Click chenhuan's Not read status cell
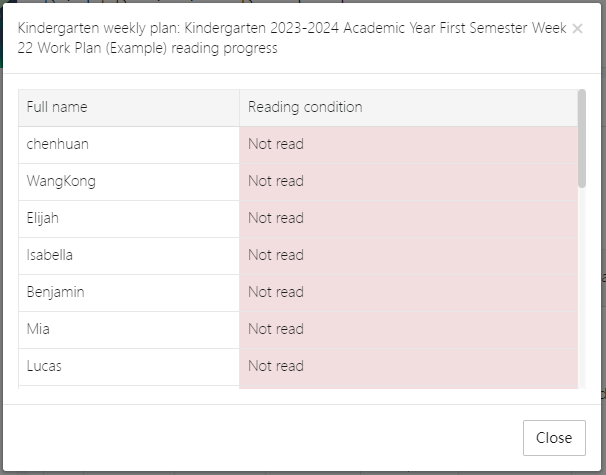The image size is (606, 475). [408, 144]
